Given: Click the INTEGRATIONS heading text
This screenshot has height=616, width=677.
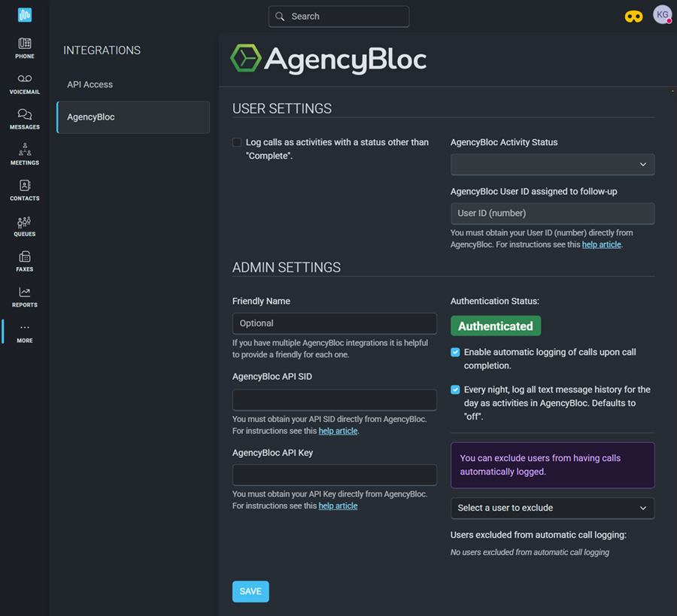Looking at the screenshot, I should click(102, 50).
